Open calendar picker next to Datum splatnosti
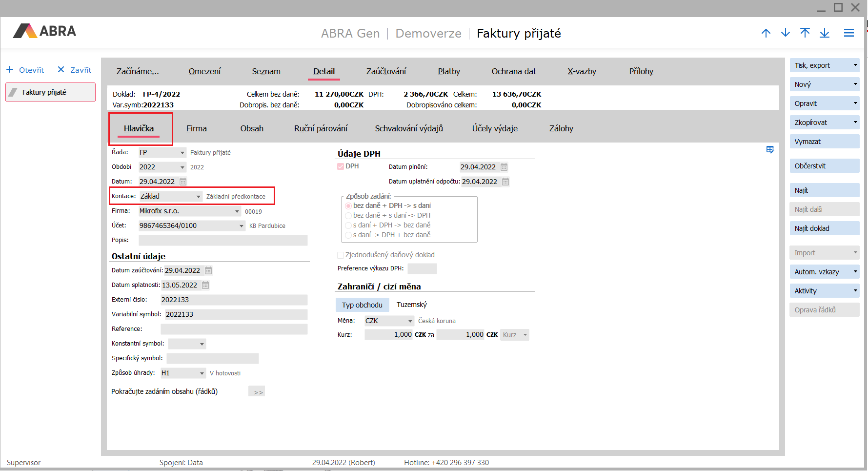This screenshot has width=868, height=471. coord(205,286)
